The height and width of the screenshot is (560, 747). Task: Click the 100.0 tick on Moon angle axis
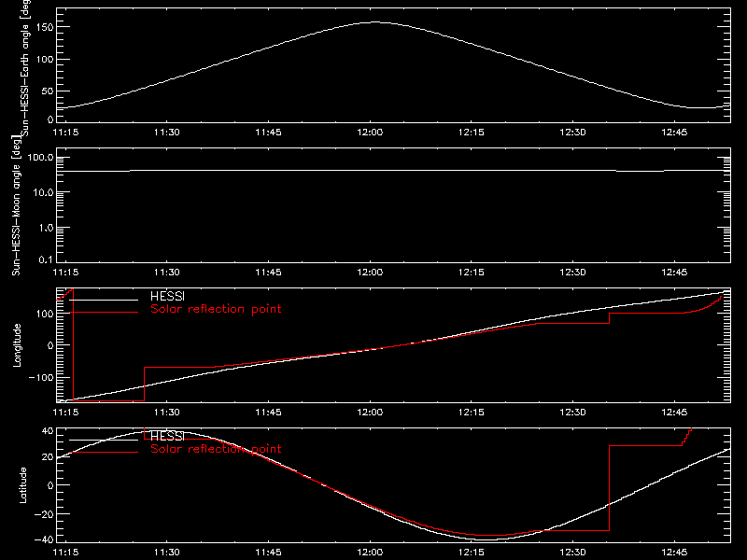pyautogui.click(x=40, y=157)
